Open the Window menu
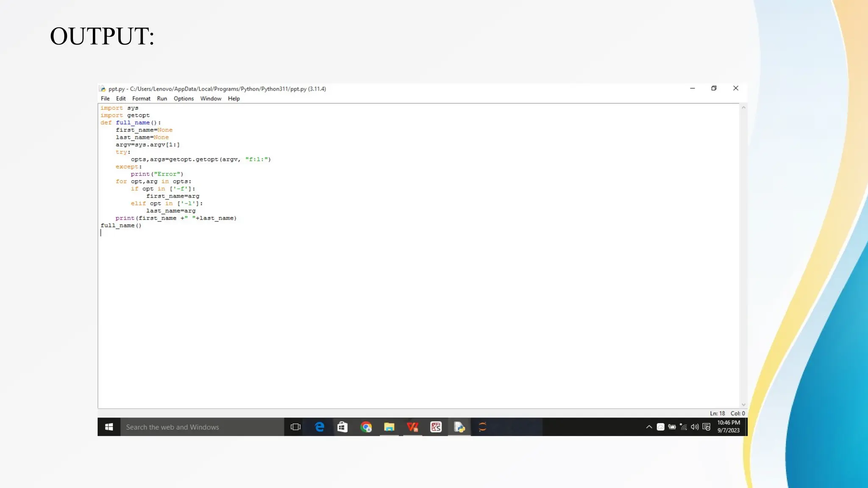Viewport: 868px width, 488px height. coord(211,99)
